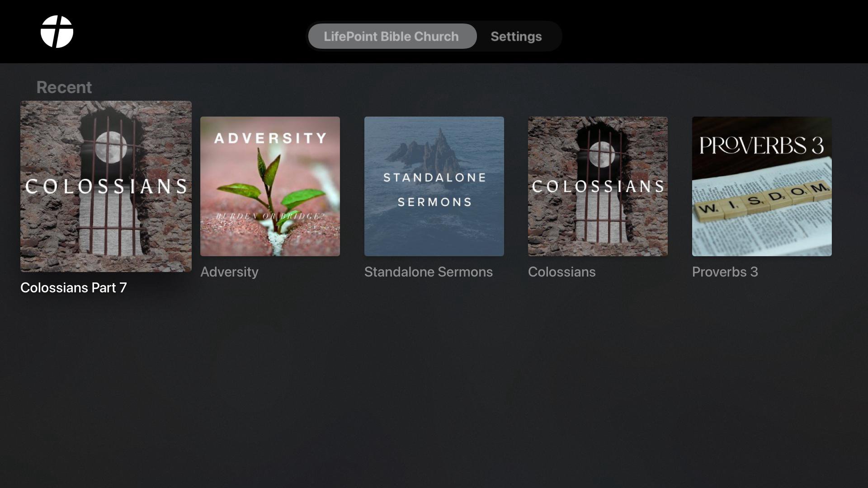Select the "Proverbs 3" caption label

coord(725,272)
